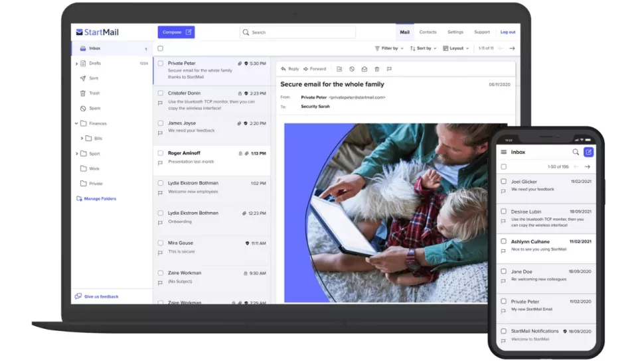Flag the open email using flag icon
The height and width of the screenshot is (362, 644).
pos(389,70)
